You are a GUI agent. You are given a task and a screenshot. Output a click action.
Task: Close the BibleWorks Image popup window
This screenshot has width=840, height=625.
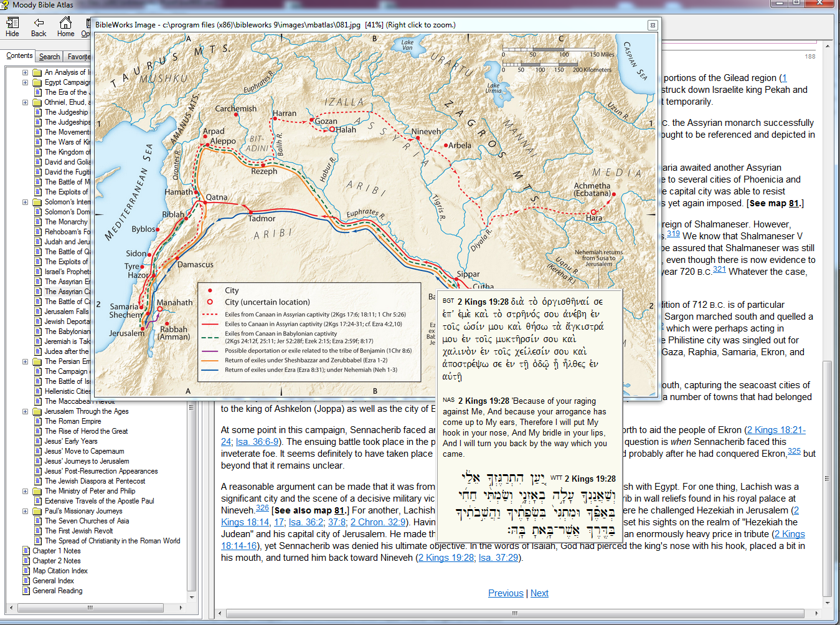point(652,25)
